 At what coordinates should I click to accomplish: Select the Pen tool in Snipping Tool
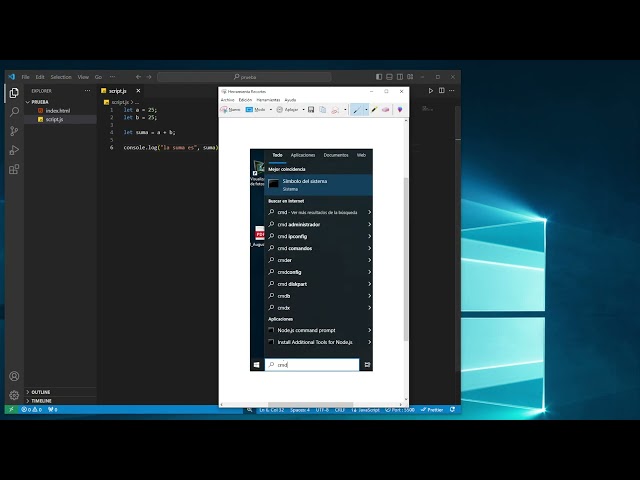tap(357, 110)
